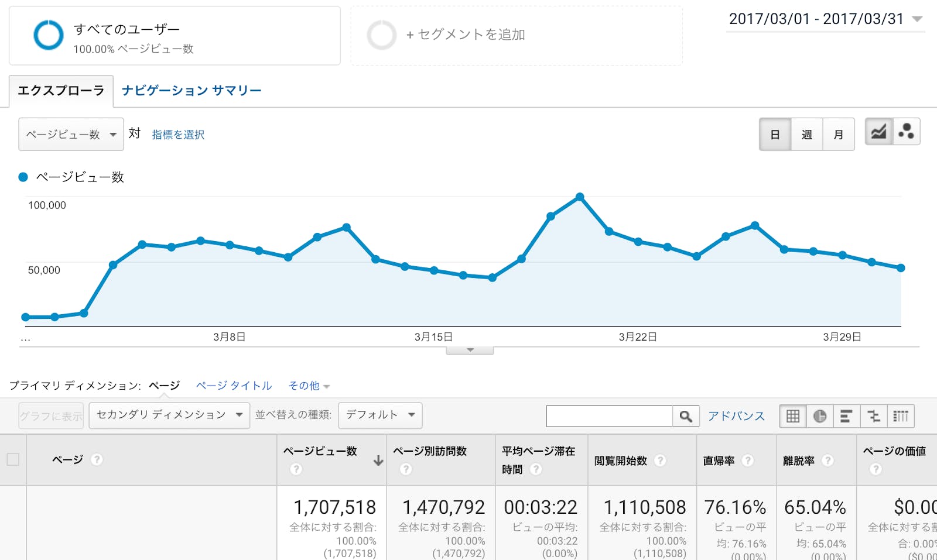Click the blue ページビュー数 legend dot
This screenshot has width=937, height=560.
point(23,177)
